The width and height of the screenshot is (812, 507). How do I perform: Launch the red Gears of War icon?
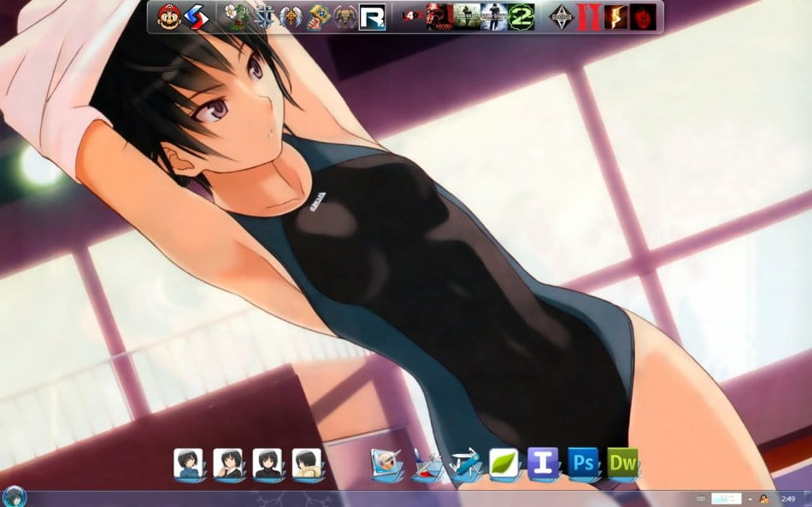[x=644, y=16]
